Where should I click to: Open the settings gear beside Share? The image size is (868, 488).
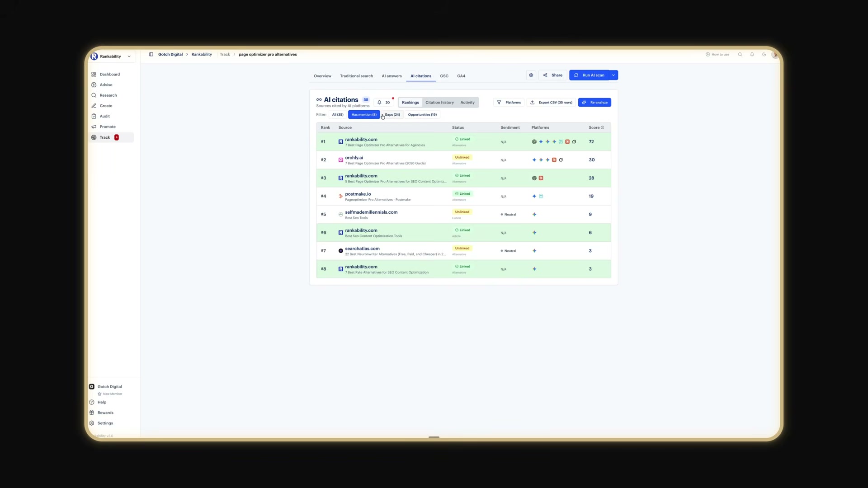[531, 75]
